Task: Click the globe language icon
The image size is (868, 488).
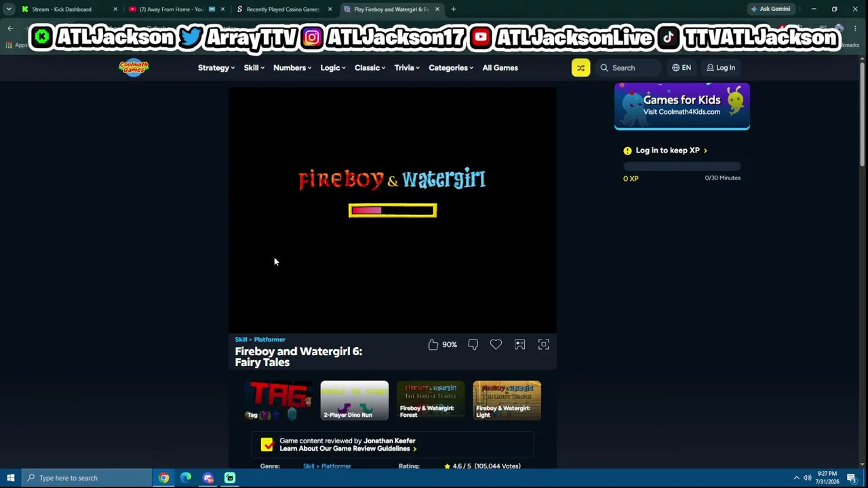Action: pyautogui.click(x=675, y=68)
